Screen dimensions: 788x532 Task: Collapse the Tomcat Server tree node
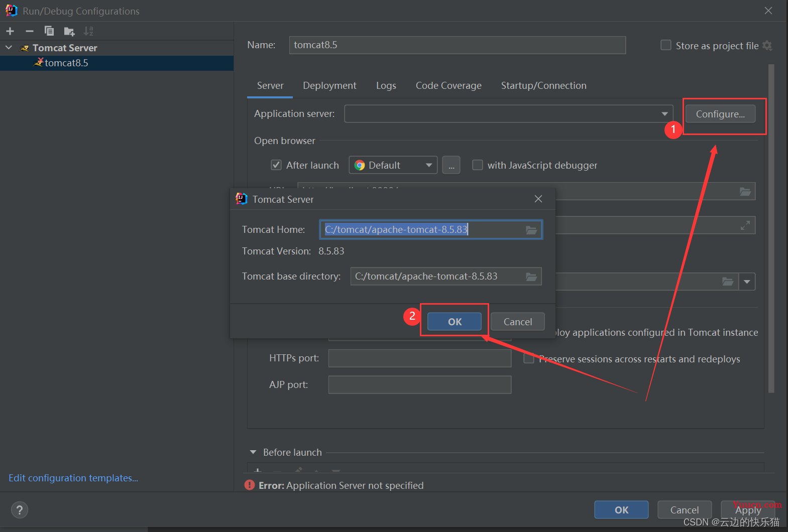[x=9, y=48]
